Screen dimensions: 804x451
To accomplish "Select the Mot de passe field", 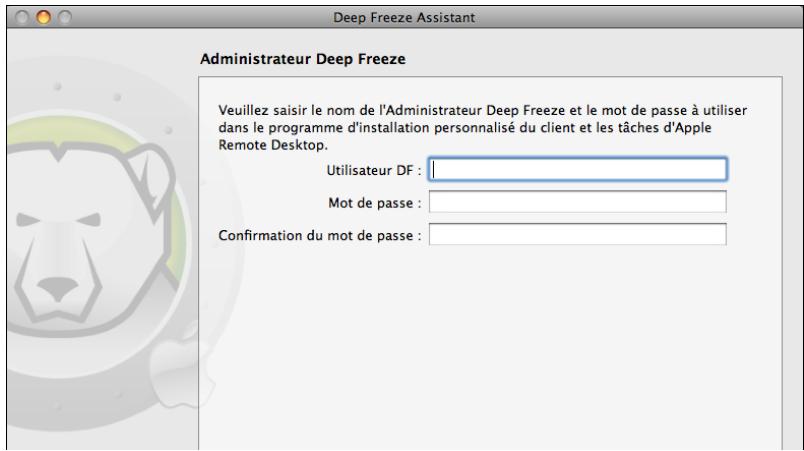I will pos(577,202).
